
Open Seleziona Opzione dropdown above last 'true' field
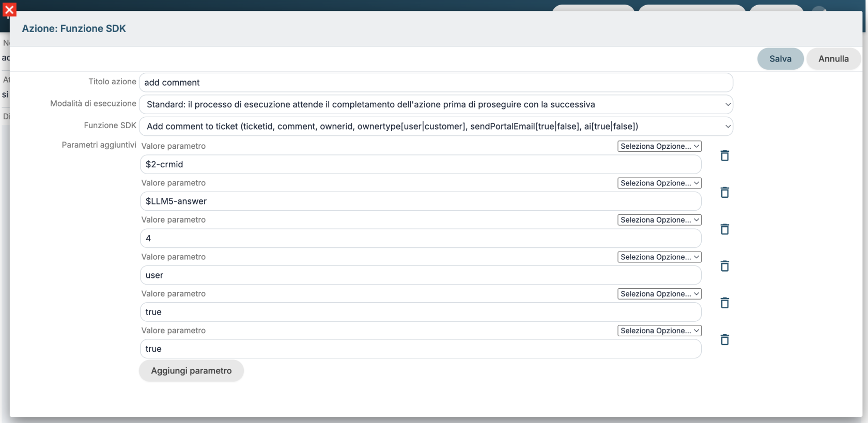[x=659, y=331]
